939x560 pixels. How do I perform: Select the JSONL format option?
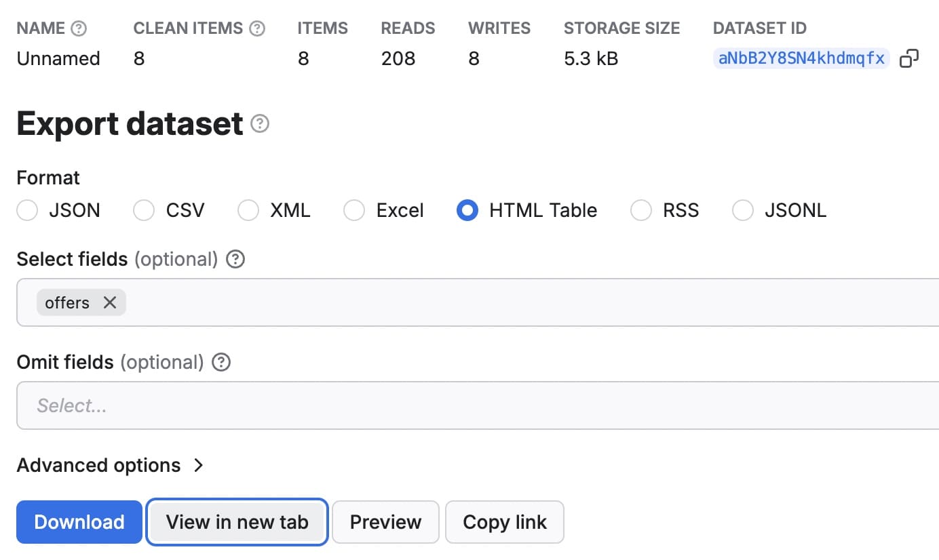coord(743,211)
